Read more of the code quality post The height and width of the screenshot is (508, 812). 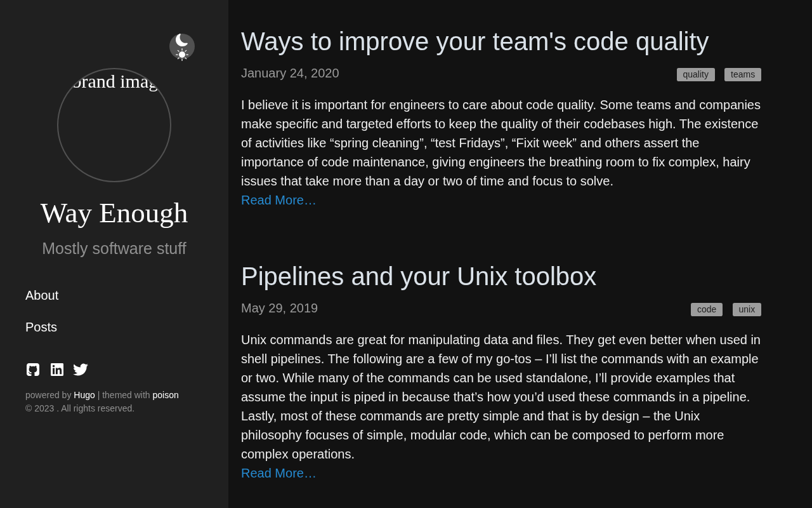click(x=278, y=200)
